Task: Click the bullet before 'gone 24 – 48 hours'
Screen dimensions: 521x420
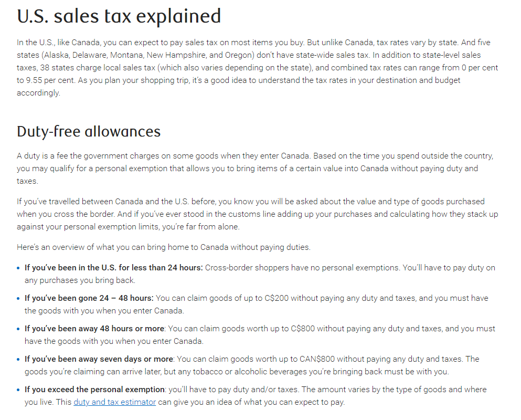Action: [x=18, y=299]
